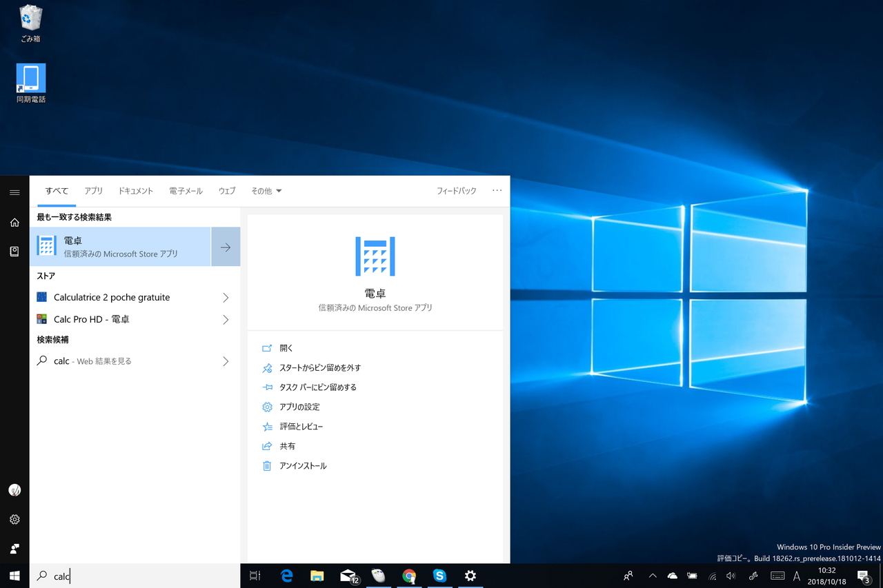Viewport: 883px width, 588px height.
Task: Open search history via the journal sidebar icon
Action: click(14, 251)
